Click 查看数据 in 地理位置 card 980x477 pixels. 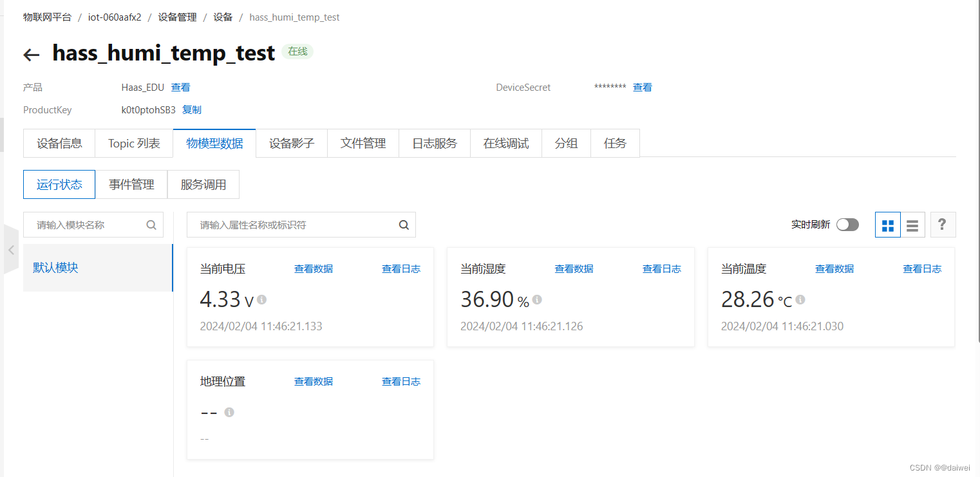pos(314,382)
